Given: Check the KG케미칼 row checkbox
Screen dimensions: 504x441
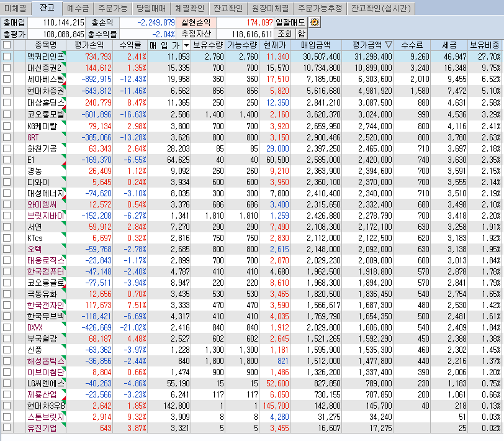Looking at the screenshot, I should point(7,126).
